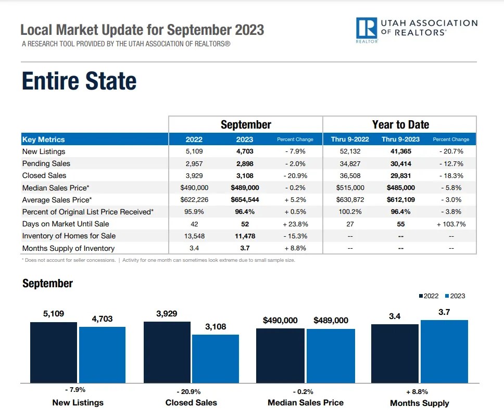Image resolution: width=504 pixels, height=420 pixels.
Task: Select the dark 2022 New Listings bar
Action: (x=53, y=351)
